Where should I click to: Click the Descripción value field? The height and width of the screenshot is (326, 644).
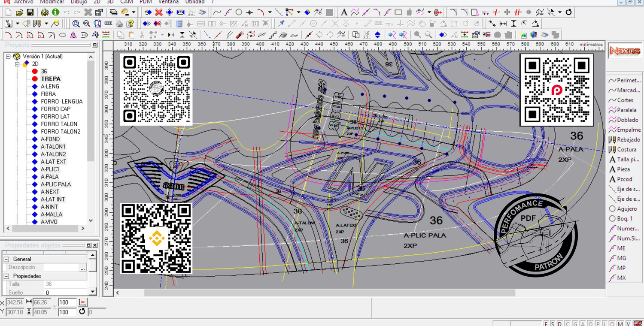[x=61, y=268]
